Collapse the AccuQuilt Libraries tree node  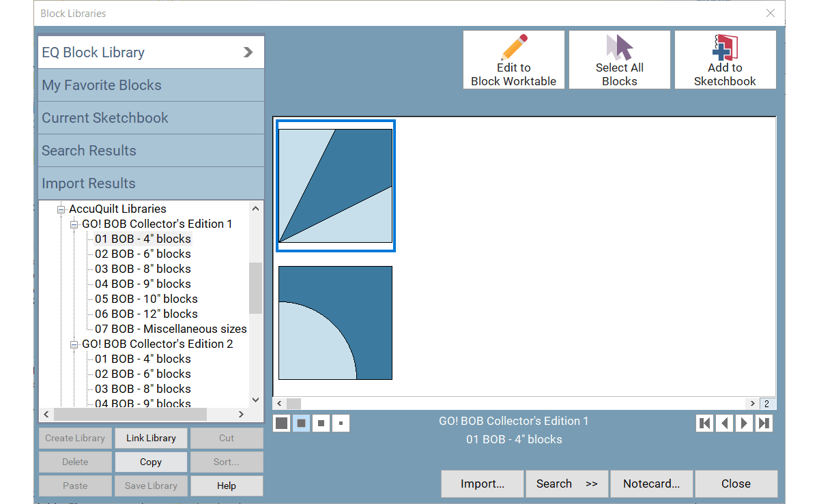tap(61, 209)
